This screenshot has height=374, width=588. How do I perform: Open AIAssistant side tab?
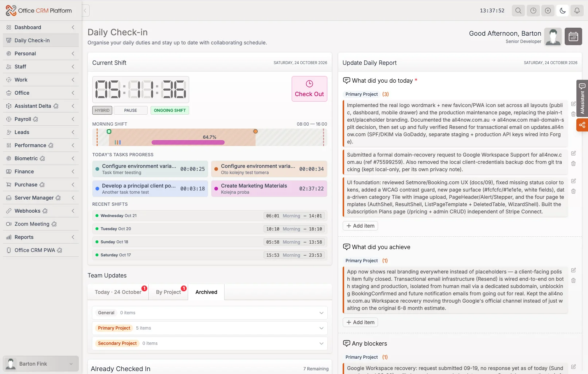tap(582, 98)
